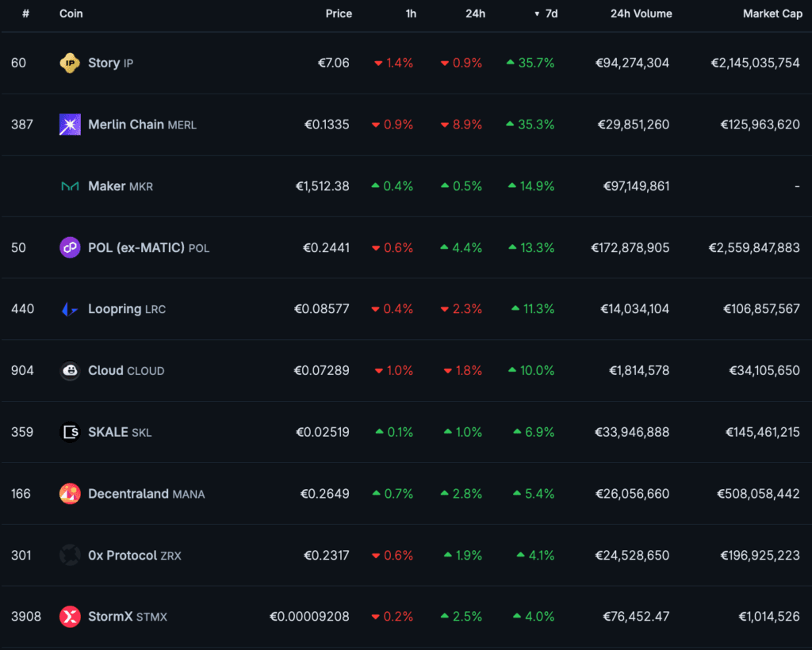Select the Maker price €1,512.38

pyautogui.click(x=322, y=186)
